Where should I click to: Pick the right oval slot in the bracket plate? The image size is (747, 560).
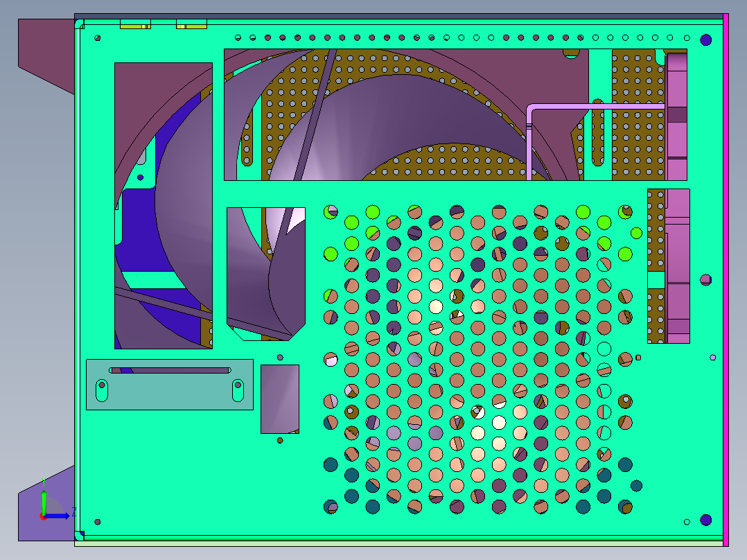click(x=238, y=391)
